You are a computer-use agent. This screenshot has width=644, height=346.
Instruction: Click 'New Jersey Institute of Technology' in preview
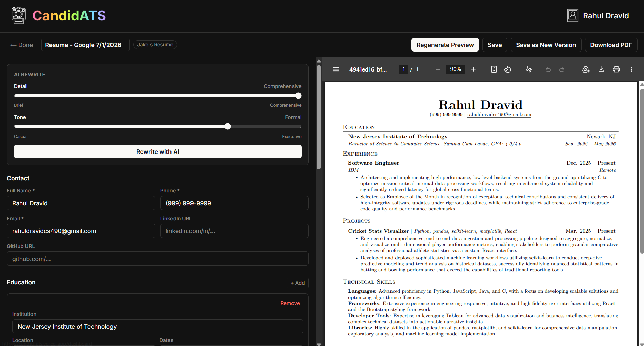(398, 137)
